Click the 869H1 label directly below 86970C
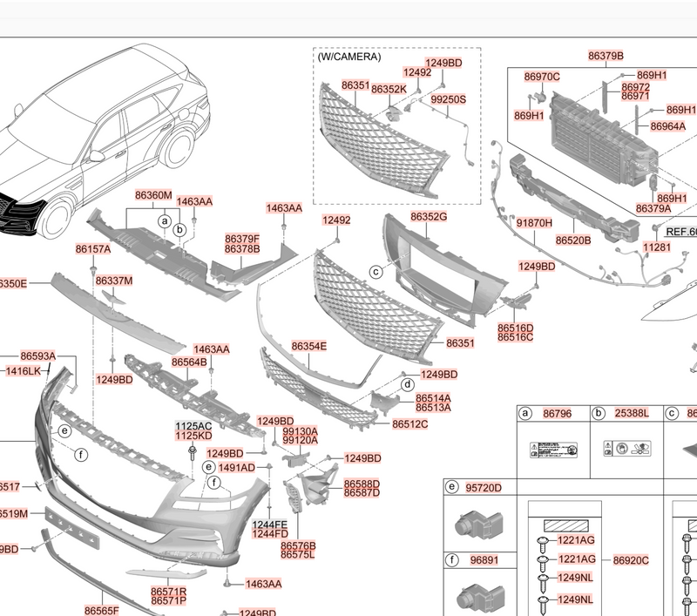 [529, 116]
